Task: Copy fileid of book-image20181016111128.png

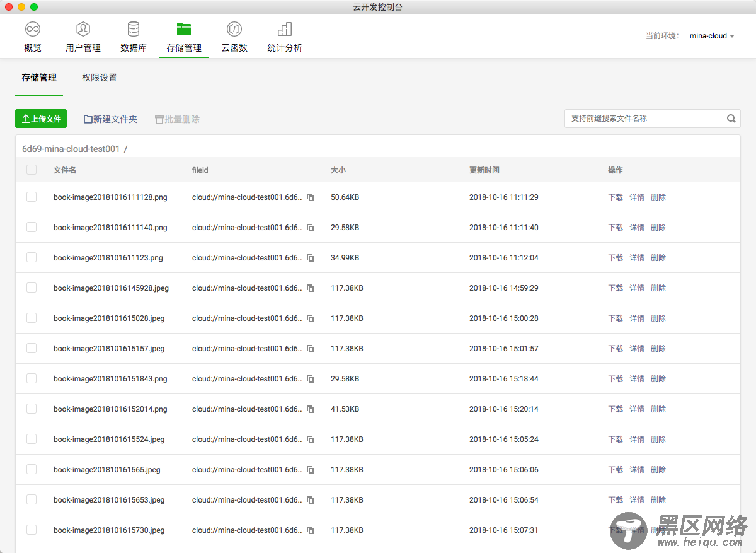Action: point(310,197)
